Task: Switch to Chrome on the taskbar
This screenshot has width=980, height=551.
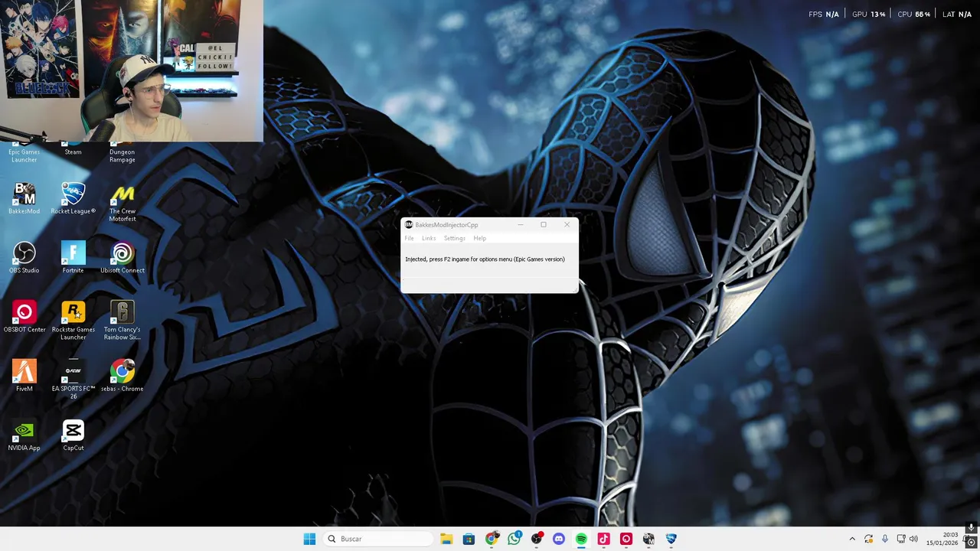Action: (x=492, y=539)
